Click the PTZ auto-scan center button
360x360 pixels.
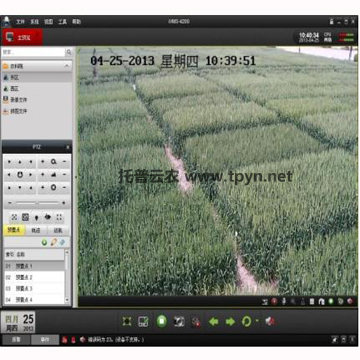click(20, 175)
